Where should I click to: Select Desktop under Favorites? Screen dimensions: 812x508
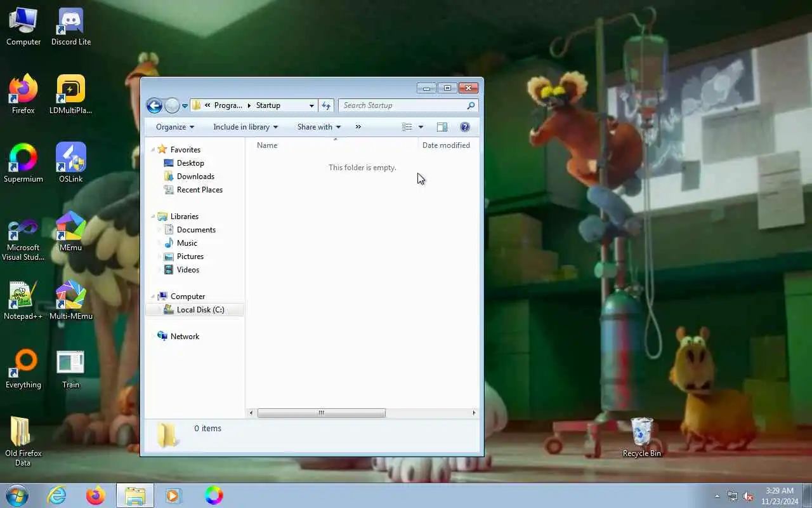(x=190, y=163)
